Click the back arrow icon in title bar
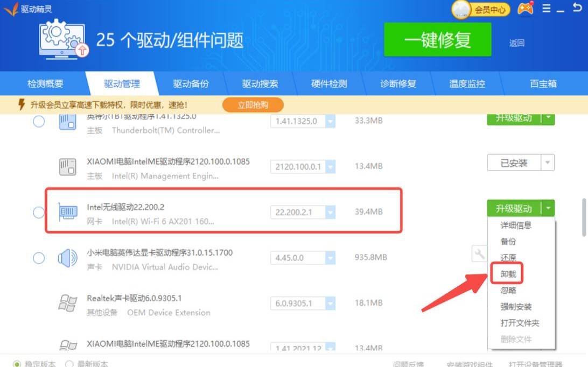 [577, 8]
